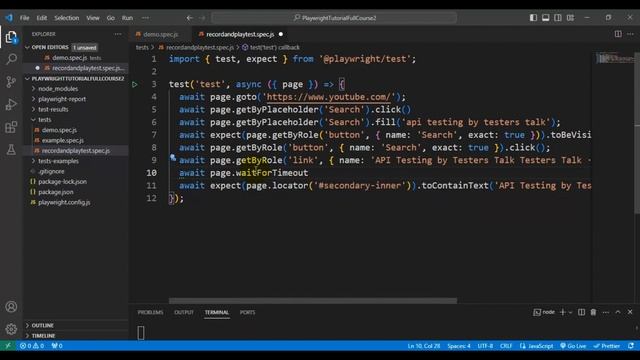Open the File menu
This screenshot has width=640, height=360.
(24, 18)
